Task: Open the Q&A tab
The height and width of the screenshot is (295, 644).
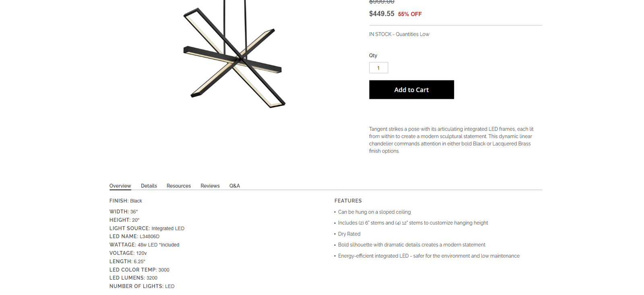Action: (x=234, y=186)
